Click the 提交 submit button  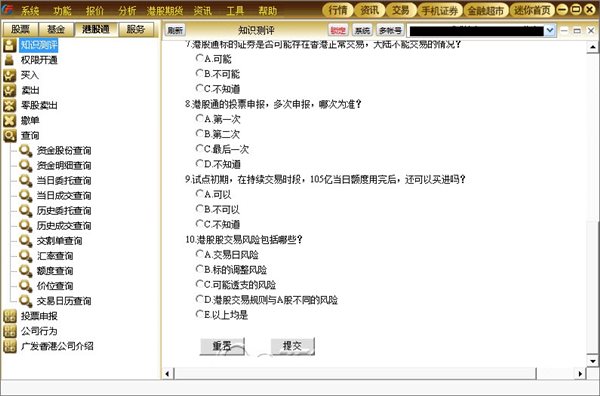pos(292,346)
